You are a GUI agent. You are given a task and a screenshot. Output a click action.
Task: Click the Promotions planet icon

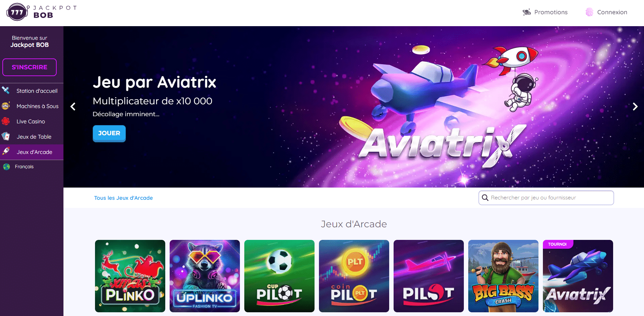527,12
